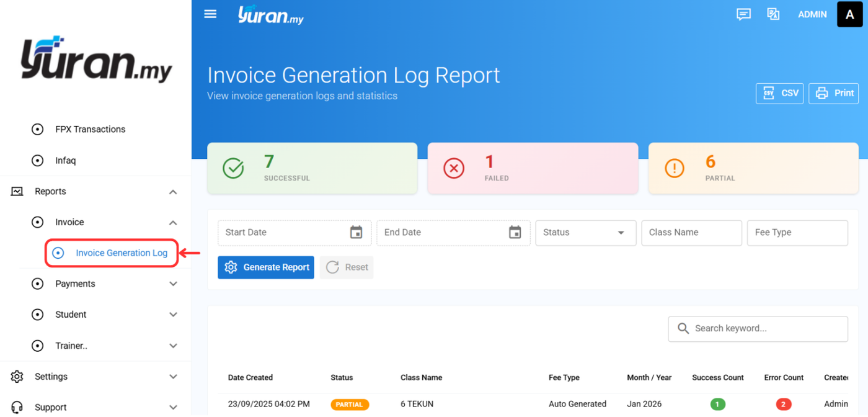Open the hamburger menu icon
This screenshot has width=868, height=417.
pos(210,14)
